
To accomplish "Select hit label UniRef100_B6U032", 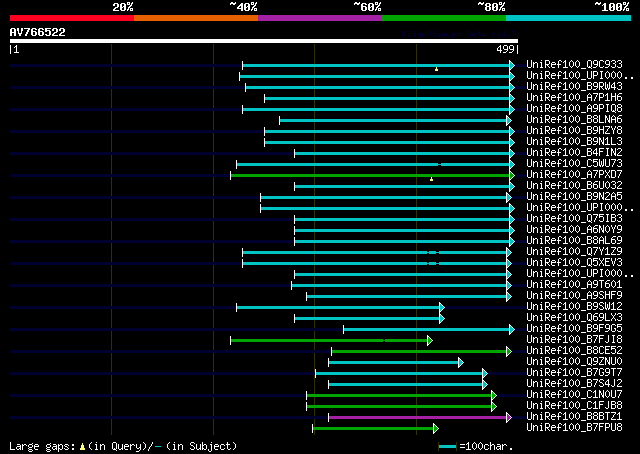I will point(574,186).
